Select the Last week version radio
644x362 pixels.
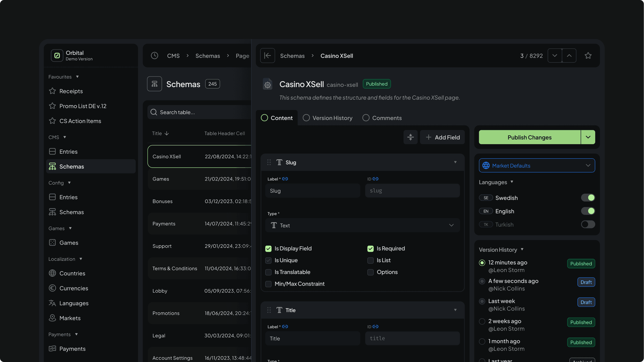482,301
